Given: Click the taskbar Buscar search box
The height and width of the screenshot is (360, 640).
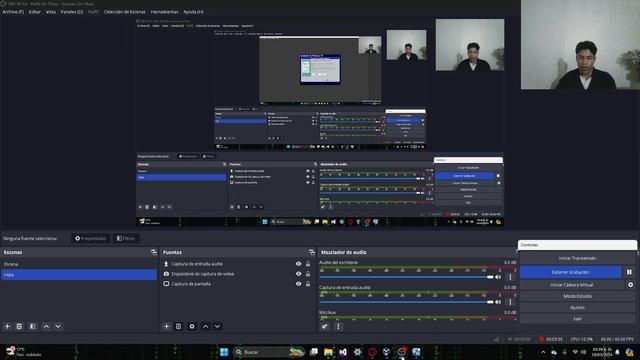Looking at the screenshot, I should (x=269, y=352).
